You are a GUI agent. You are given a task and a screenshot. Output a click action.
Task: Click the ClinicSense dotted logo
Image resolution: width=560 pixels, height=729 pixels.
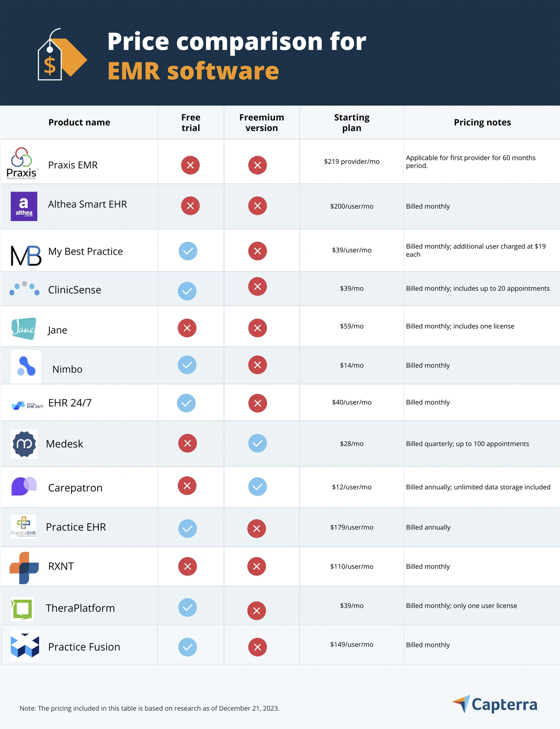click(x=24, y=288)
